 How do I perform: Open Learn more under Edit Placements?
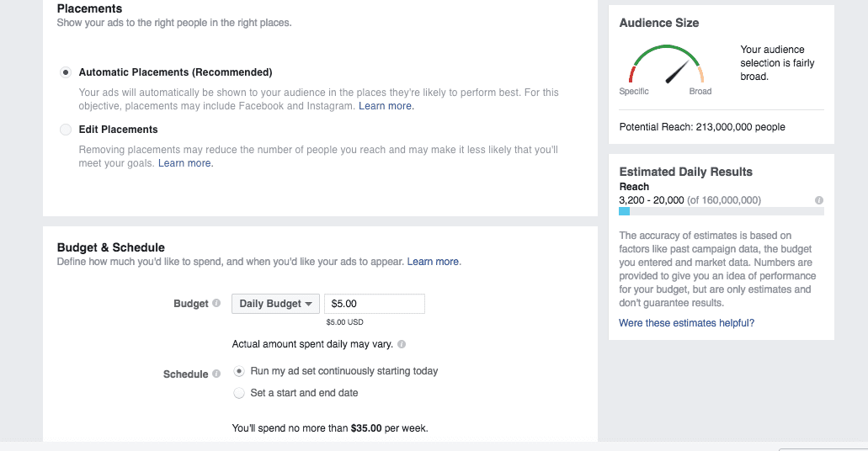coord(184,163)
